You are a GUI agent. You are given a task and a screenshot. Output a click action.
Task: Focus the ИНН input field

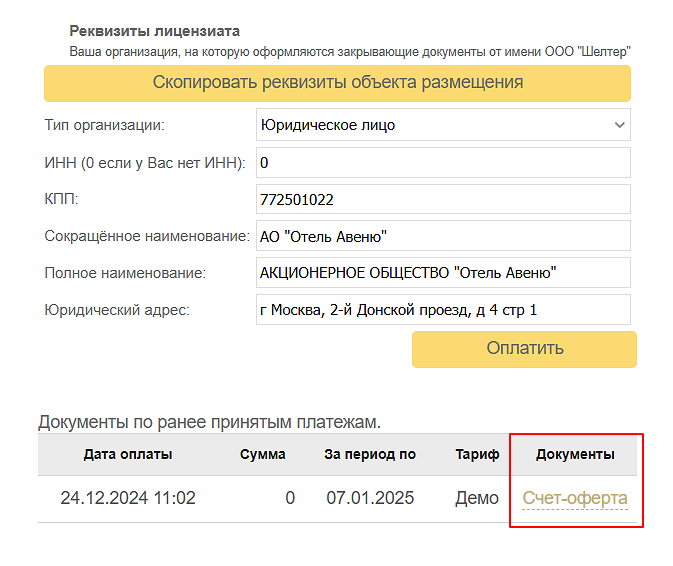(443, 163)
